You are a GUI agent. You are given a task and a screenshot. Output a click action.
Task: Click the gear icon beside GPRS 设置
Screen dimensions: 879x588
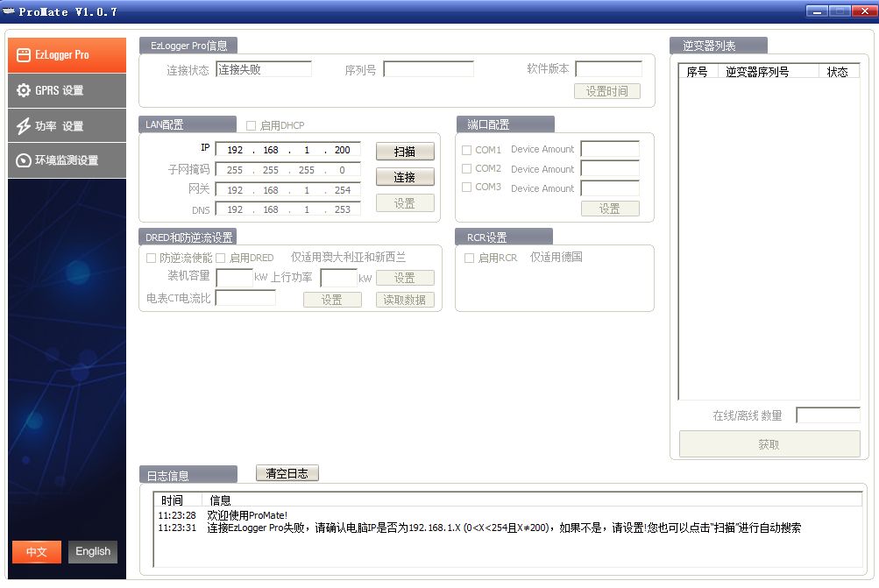[x=24, y=90]
